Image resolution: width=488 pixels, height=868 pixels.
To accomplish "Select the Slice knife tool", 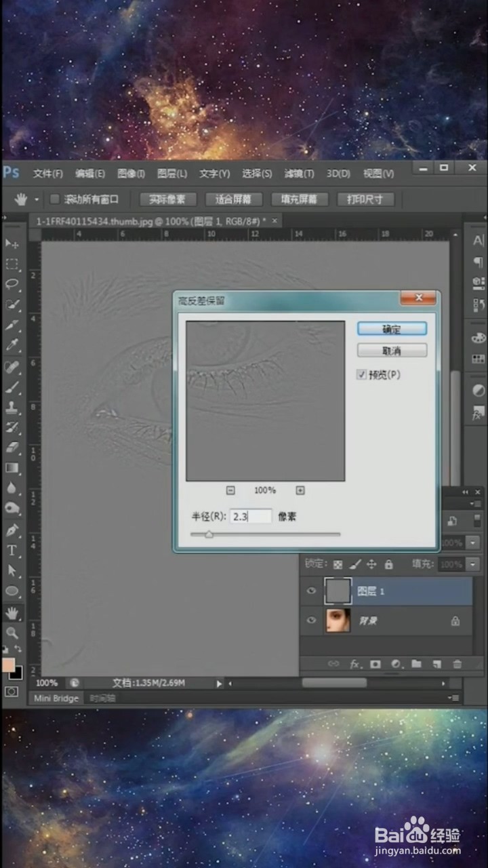I will (x=12, y=325).
